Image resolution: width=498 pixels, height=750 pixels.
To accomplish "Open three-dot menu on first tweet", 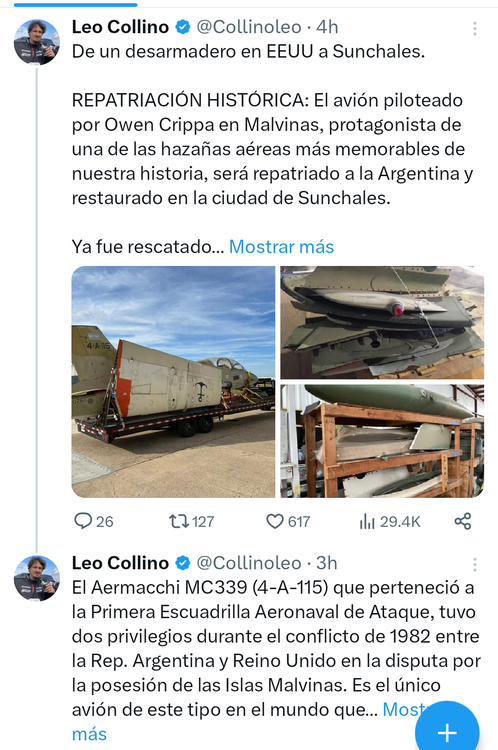I will [475, 29].
